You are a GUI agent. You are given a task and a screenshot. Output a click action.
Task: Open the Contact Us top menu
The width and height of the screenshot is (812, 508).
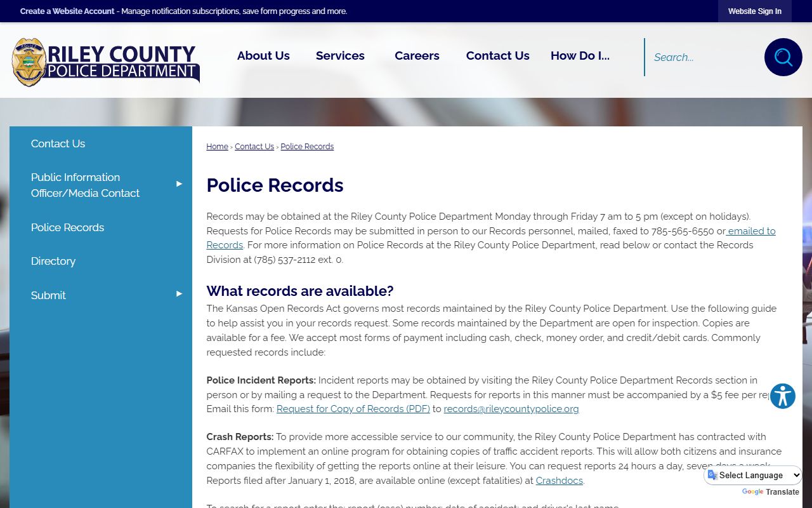click(x=498, y=56)
